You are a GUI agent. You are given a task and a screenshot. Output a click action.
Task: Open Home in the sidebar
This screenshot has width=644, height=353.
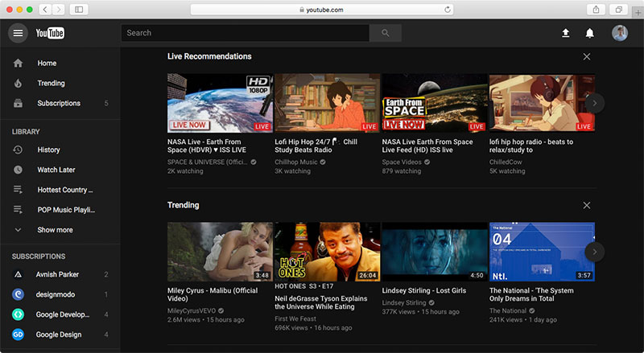click(60, 64)
